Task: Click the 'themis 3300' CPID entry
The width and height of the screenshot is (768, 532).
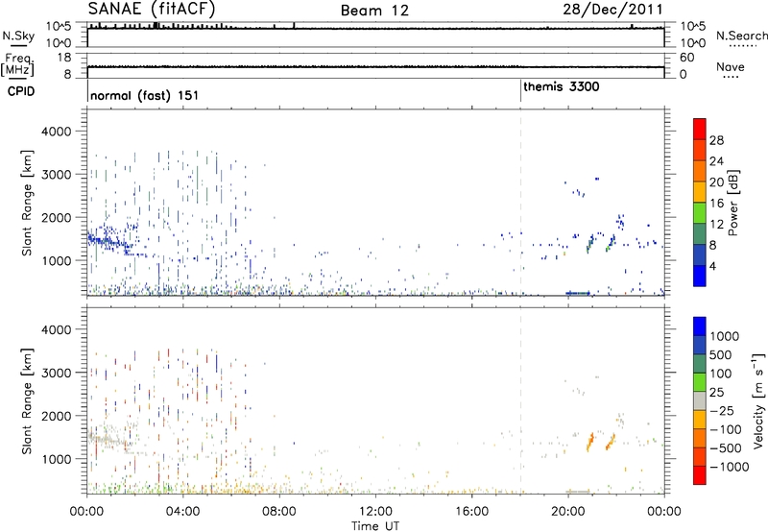Action: pyautogui.click(x=562, y=87)
